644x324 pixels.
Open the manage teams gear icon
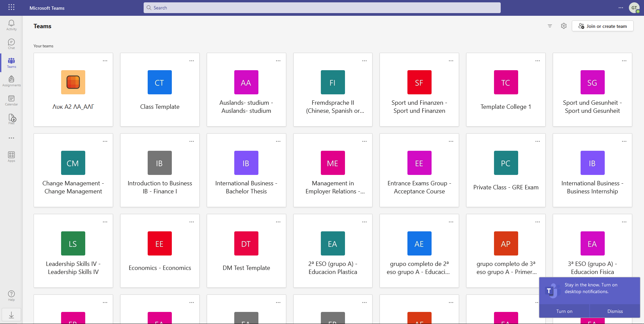(x=564, y=26)
